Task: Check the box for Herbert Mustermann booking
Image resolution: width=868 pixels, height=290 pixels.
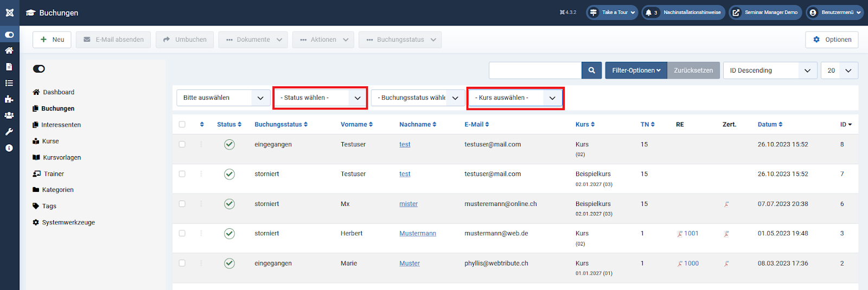Action: pyautogui.click(x=182, y=234)
